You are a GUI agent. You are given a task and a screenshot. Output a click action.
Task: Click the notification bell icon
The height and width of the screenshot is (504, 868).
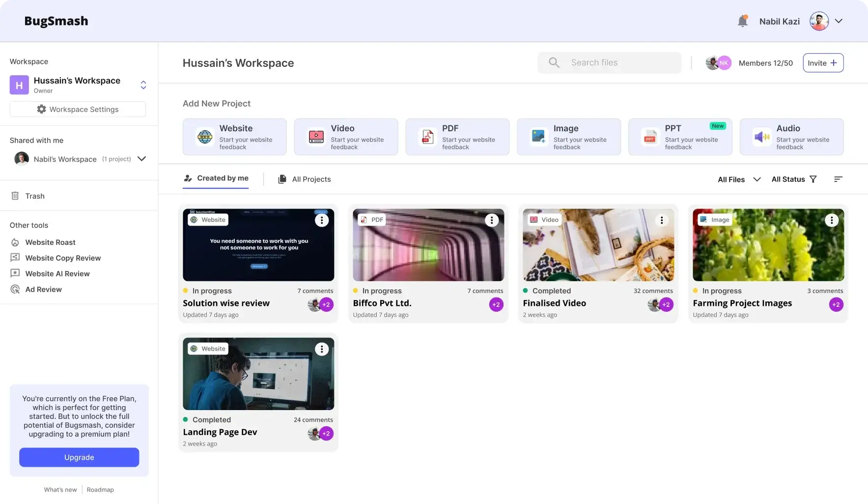tap(742, 21)
